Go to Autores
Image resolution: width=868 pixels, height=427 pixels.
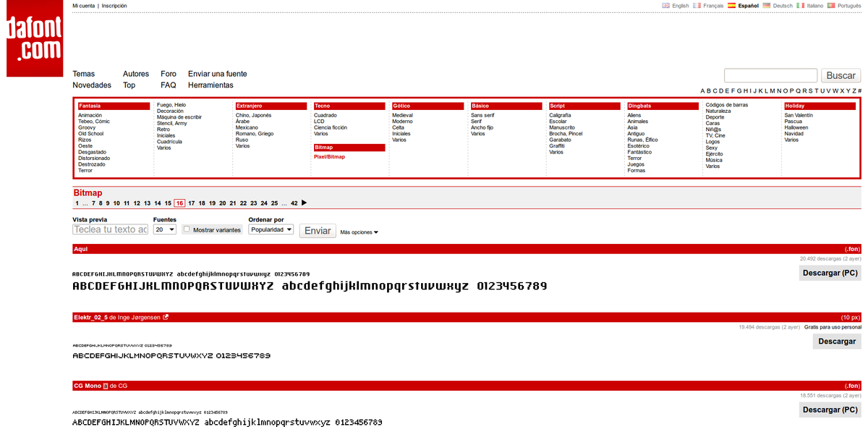coord(136,74)
